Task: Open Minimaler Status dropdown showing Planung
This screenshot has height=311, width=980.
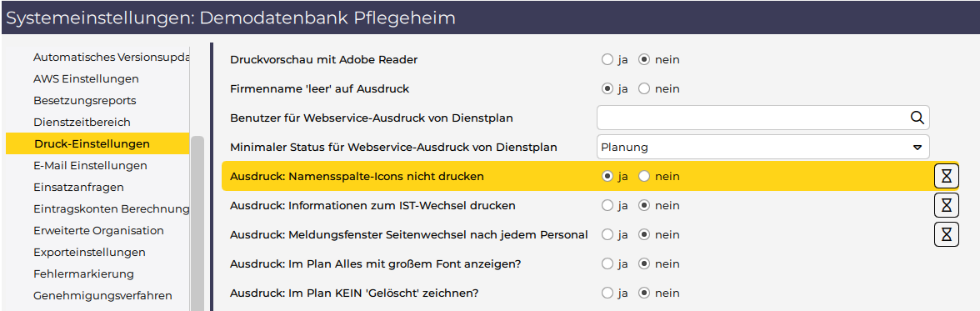Action: (x=763, y=147)
